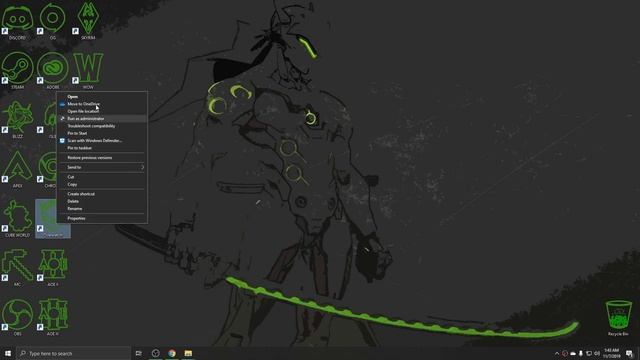Viewport: 640px width, 360px height.
Task: Expand the Send to submenu
Action: (102, 167)
